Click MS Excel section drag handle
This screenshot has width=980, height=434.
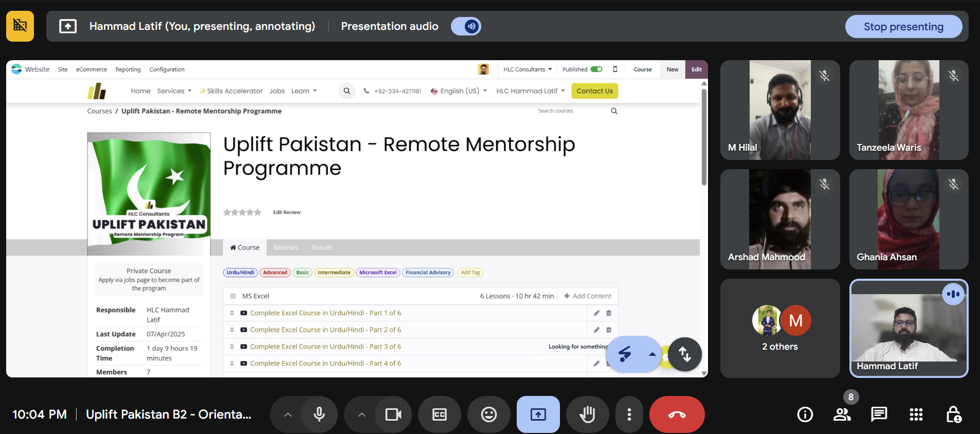point(232,296)
